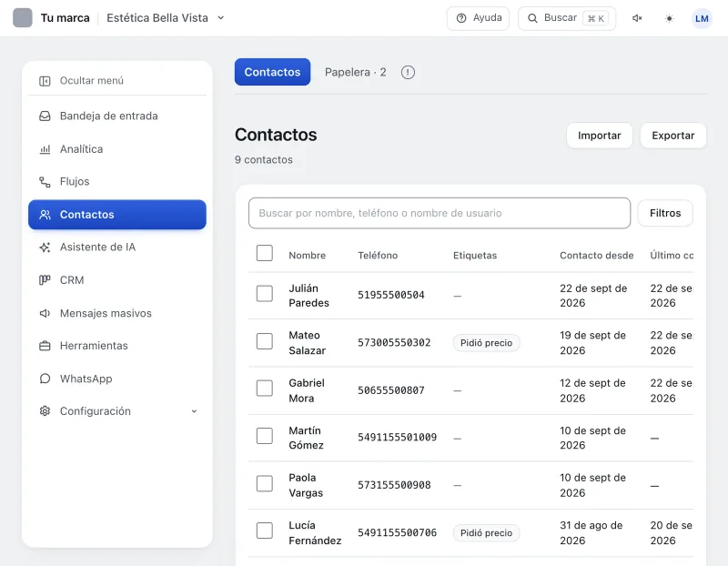728x566 pixels.
Task: Hide the sidebar via Ocultar menú
Action: 117,81
